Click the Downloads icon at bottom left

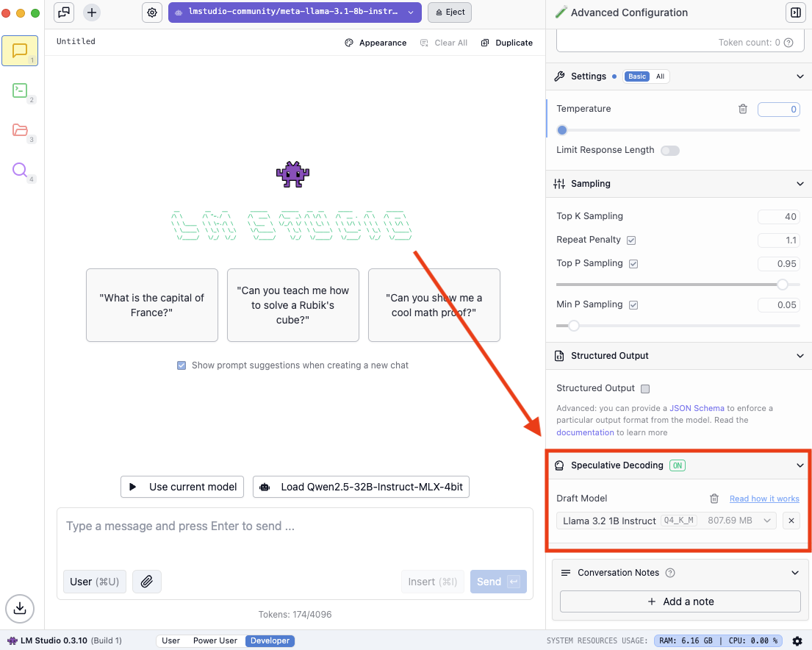click(x=20, y=608)
